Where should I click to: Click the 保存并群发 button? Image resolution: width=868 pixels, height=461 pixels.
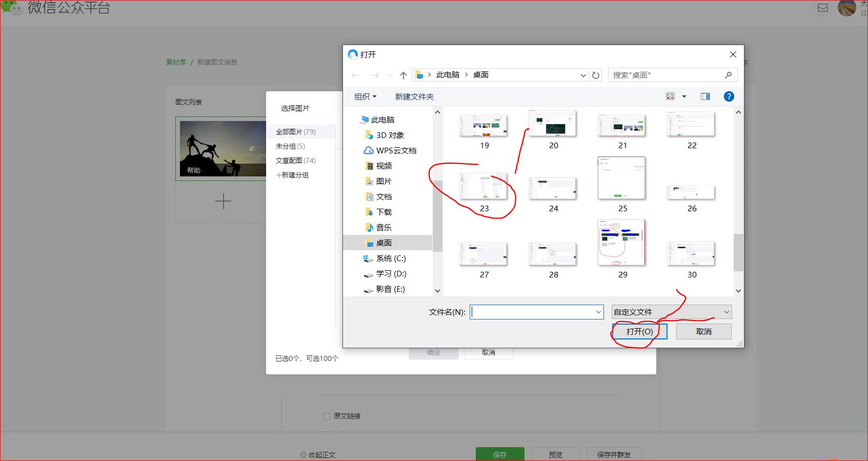coord(614,454)
